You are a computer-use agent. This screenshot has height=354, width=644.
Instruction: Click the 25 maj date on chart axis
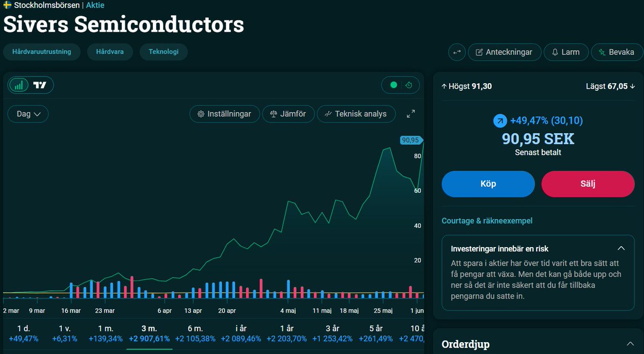click(x=384, y=310)
